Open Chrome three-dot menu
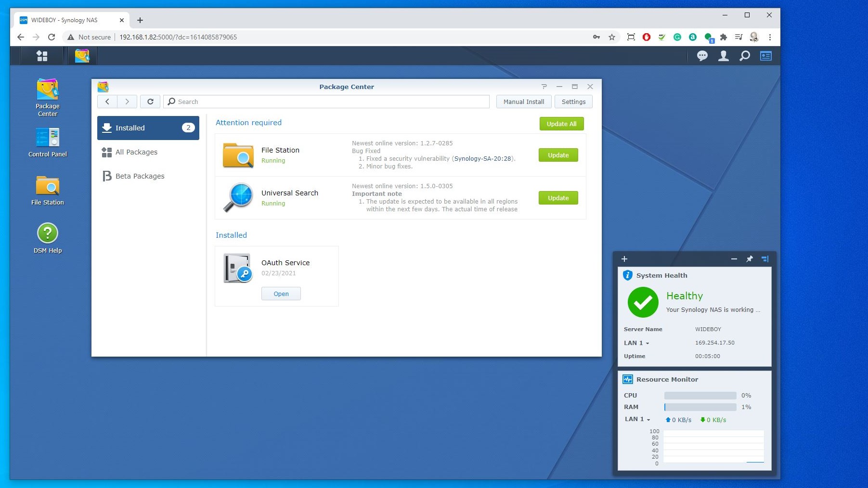 [770, 37]
